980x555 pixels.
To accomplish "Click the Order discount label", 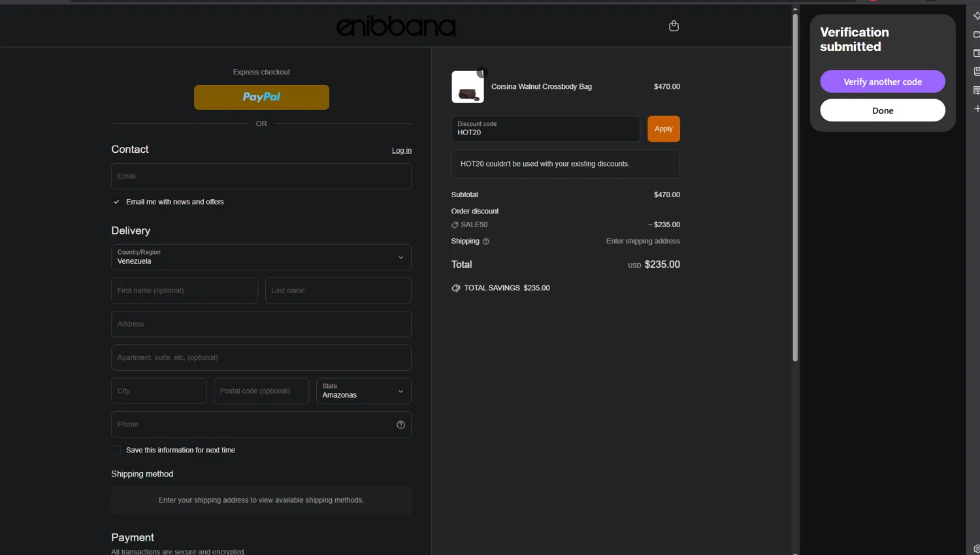I will coord(475,212).
